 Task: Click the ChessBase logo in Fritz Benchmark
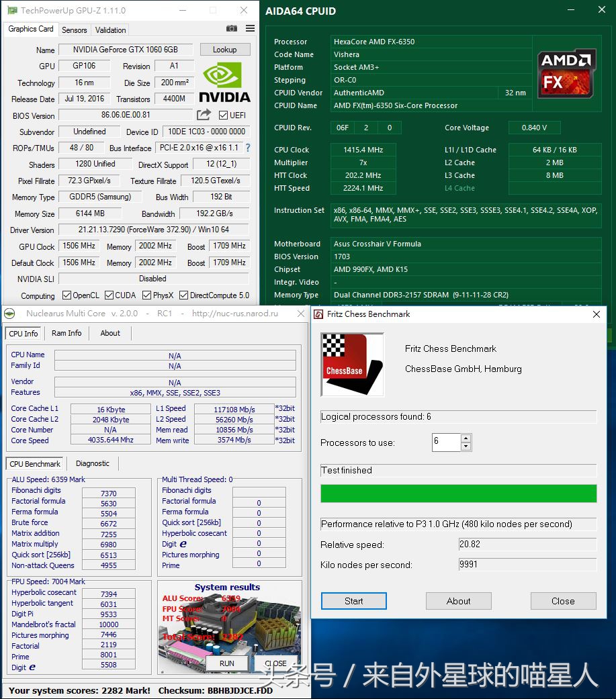[x=352, y=365]
